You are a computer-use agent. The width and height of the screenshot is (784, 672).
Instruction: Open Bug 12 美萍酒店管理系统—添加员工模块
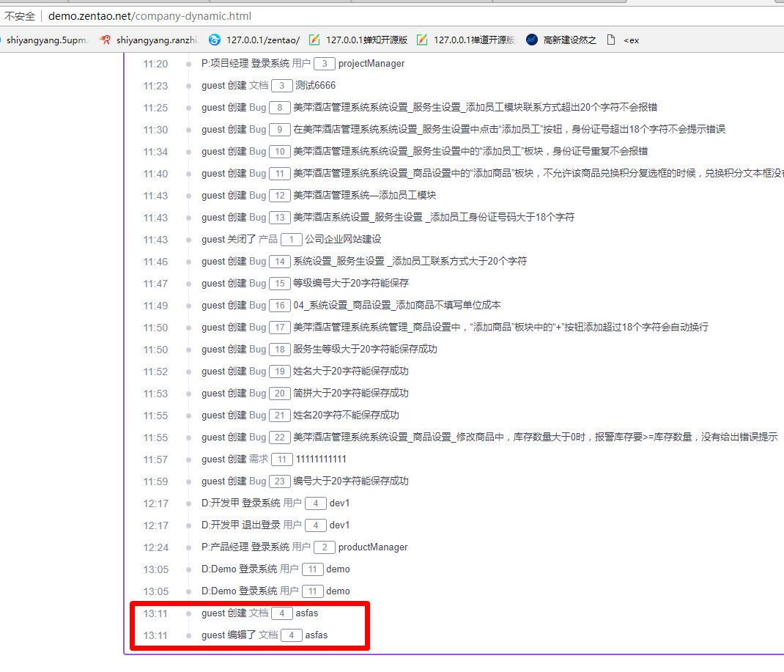click(364, 196)
